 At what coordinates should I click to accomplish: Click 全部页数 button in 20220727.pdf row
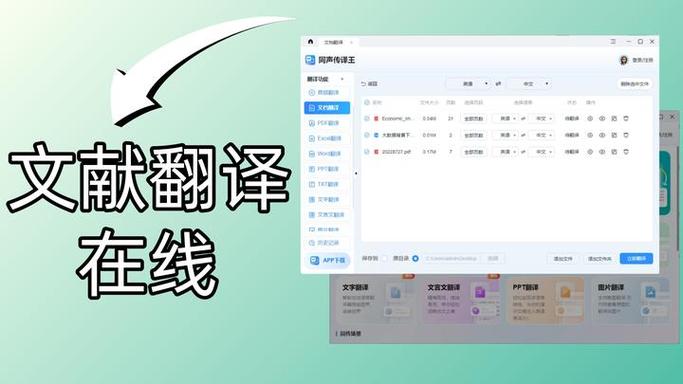click(473, 152)
